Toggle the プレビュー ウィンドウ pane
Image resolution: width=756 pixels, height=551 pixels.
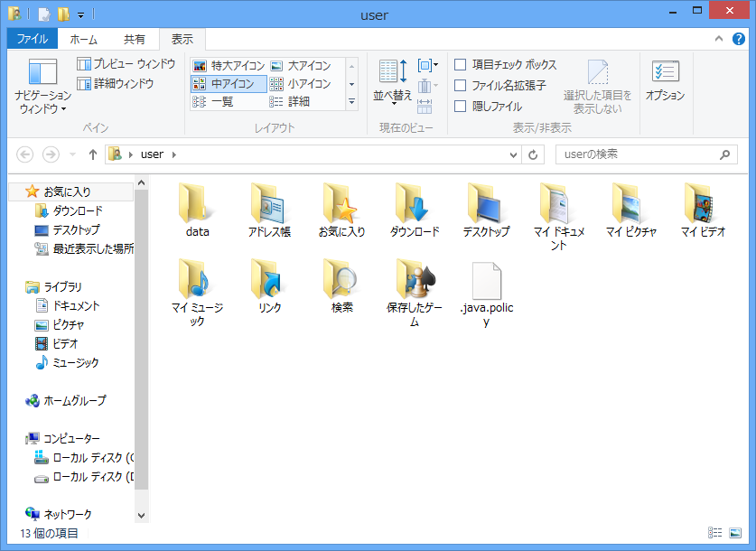pos(126,63)
